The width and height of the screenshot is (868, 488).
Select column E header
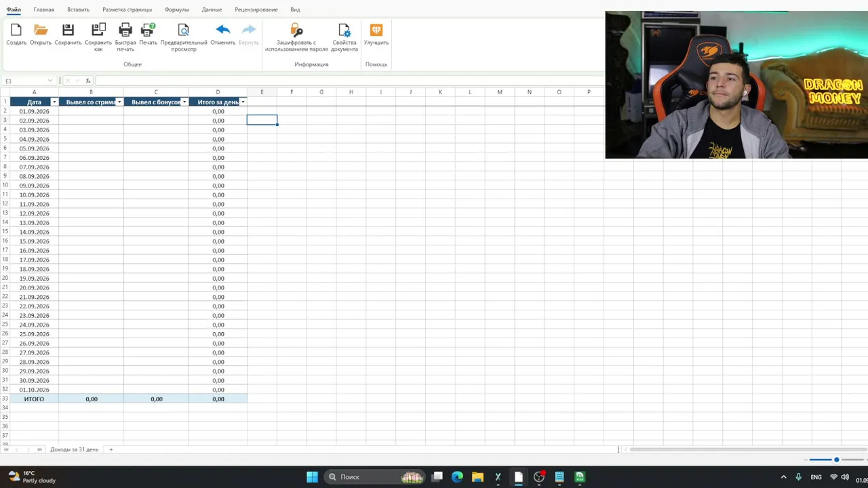pyautogui.click(x=262, y=92)
